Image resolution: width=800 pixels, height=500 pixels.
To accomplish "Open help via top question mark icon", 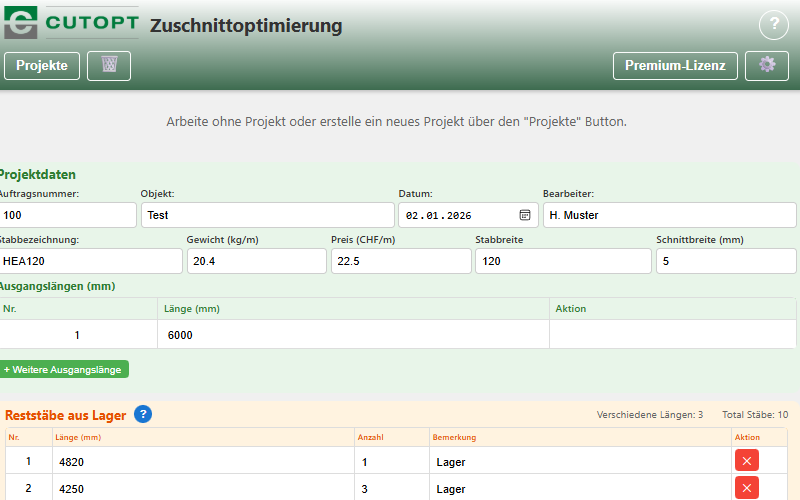I will pos(774,25).
